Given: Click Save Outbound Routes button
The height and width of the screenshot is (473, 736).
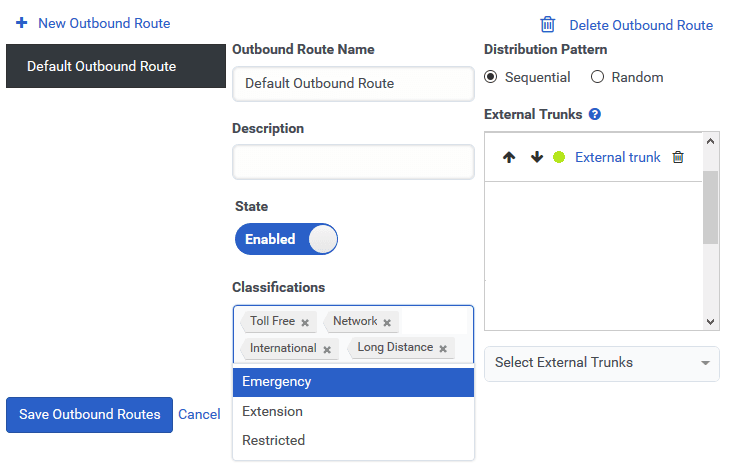Looking at the screenshot, I should point(89,415).
